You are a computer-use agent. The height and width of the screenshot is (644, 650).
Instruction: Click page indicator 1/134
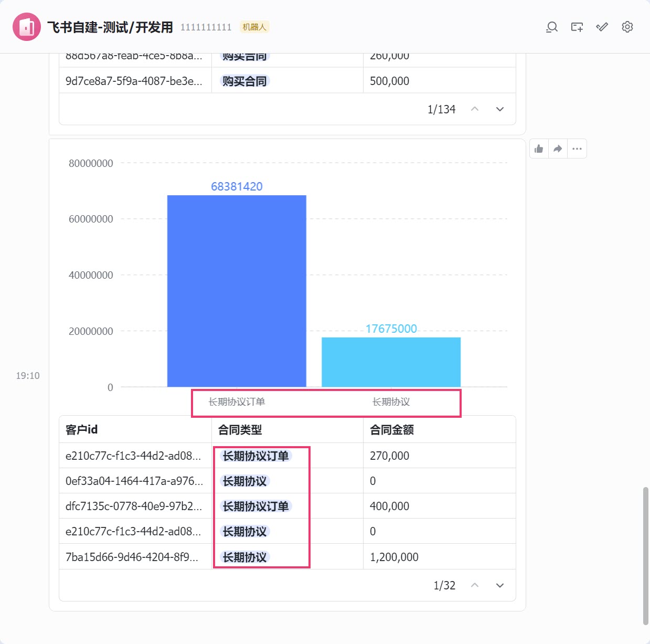(x=441, y=109)
